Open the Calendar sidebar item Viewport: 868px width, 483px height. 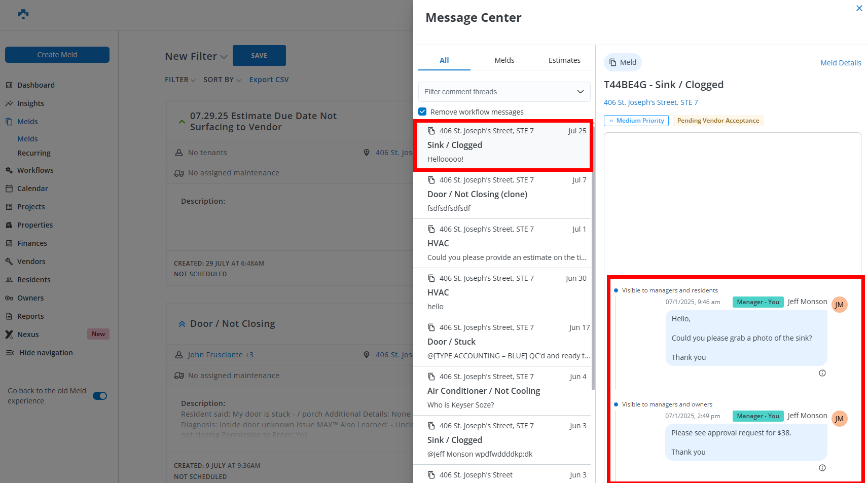click(x=32, y=189)
